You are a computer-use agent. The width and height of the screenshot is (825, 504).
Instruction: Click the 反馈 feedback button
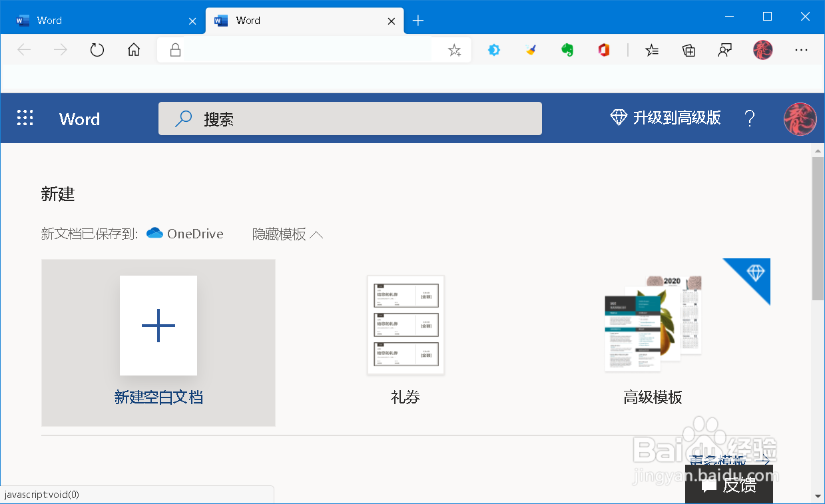pyautogui.click(x=729, y=485)
